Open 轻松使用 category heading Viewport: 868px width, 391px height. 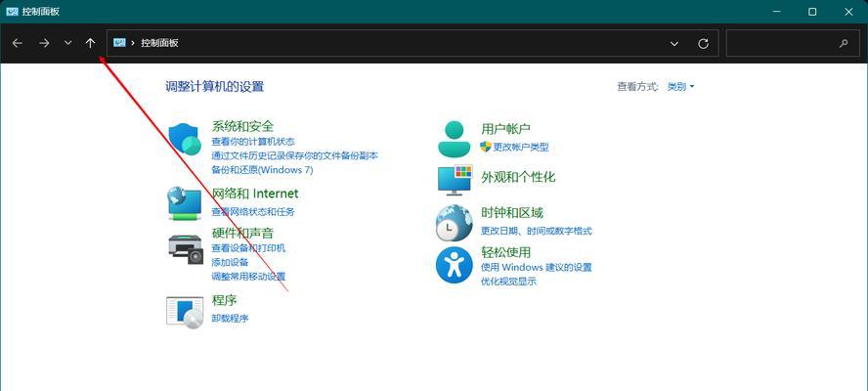coord(506,252)
